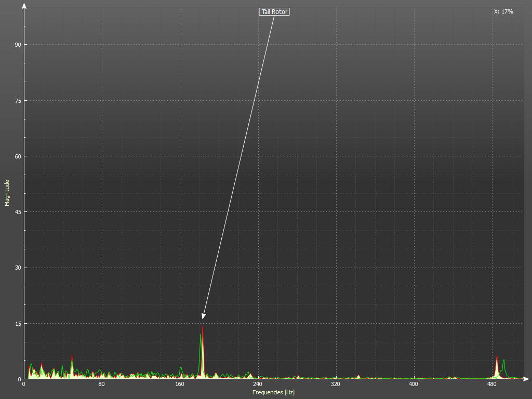Image resolution: width=532 pixels, height=399 pixels.
Task: Click the 75 tick label on the magnitude axis
Action: (18, 100)
